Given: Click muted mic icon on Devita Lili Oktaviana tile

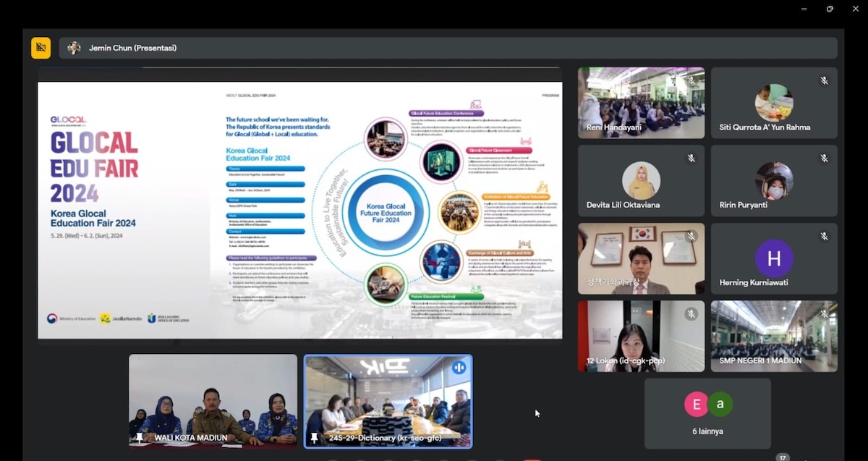Looking at the screenshot, I should pyautogui.click(x=691, y=158).
